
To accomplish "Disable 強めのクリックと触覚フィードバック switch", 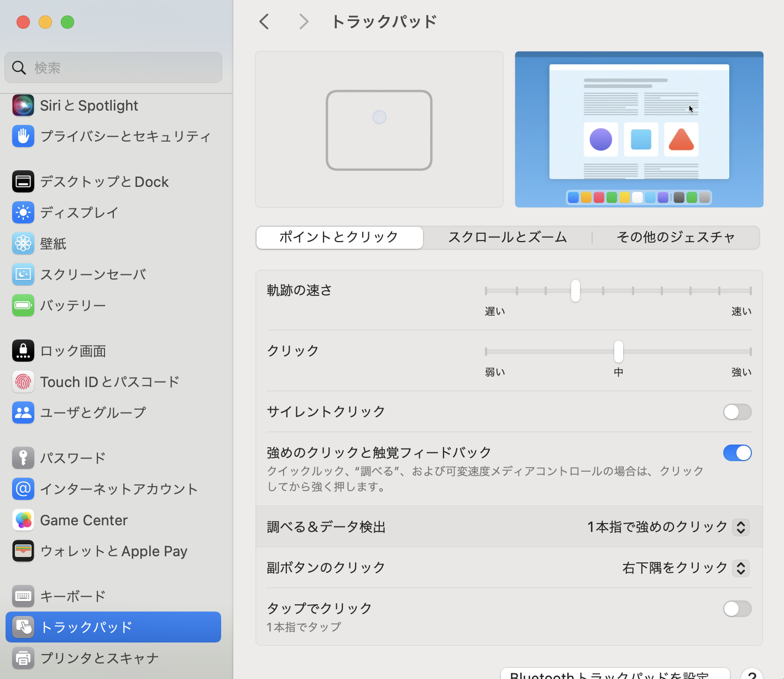I will pyautogui.click(x=737, y=453).
